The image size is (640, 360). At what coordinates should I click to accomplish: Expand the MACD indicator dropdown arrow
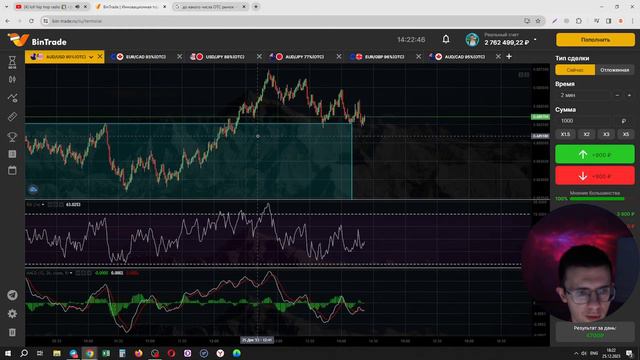point(71,273)
